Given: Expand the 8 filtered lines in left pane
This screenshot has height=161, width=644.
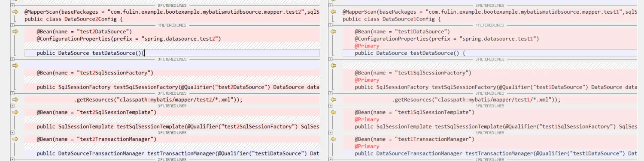Looking at the screenshot, I should (12, 5).
